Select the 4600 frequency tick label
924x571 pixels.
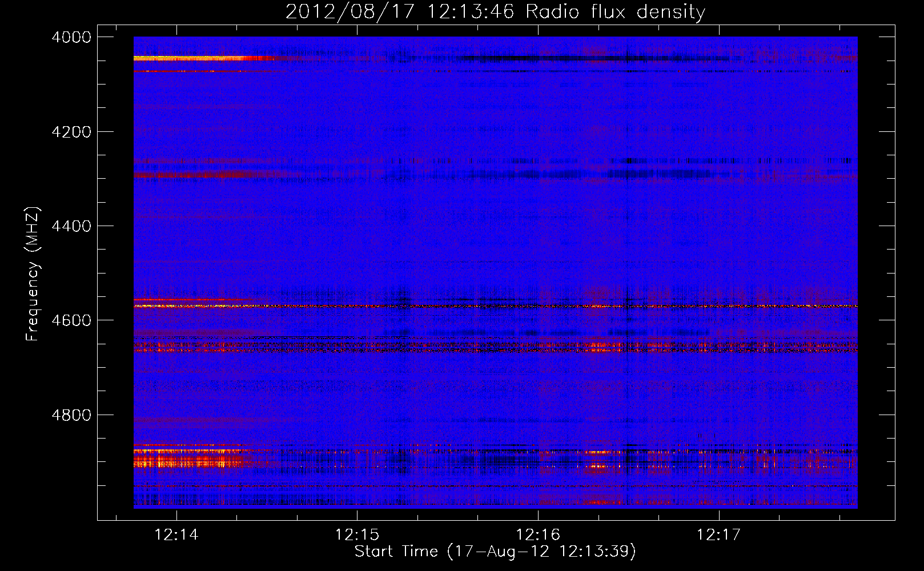(71, 320)
